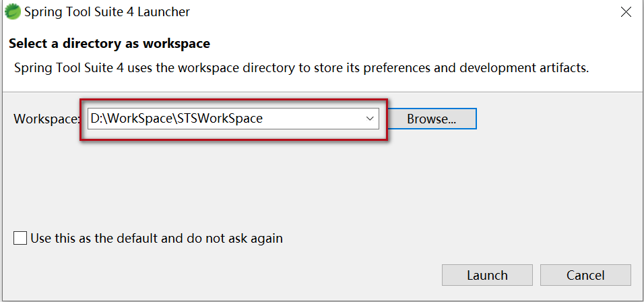
Task: Click the empty area beside the Launch button
Action: (269, 275)
